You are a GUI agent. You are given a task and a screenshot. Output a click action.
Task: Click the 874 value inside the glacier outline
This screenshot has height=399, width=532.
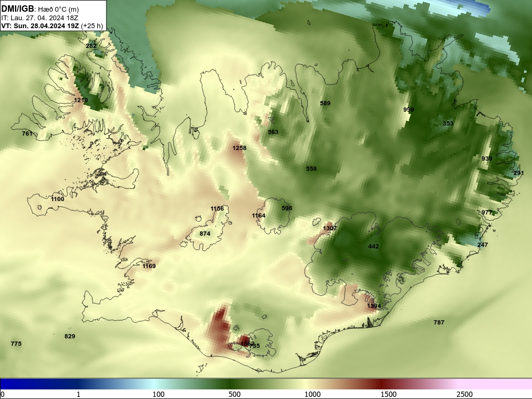pos(205,234)
